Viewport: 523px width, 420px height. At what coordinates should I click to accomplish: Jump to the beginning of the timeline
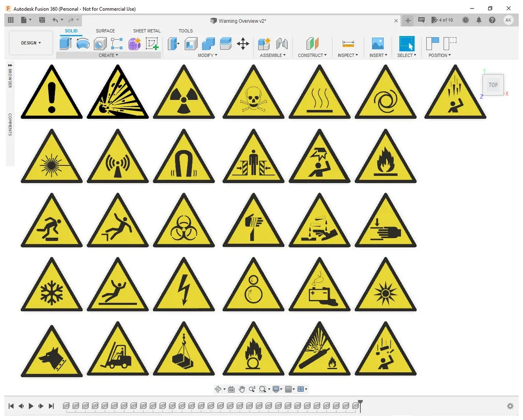[11, 406]
